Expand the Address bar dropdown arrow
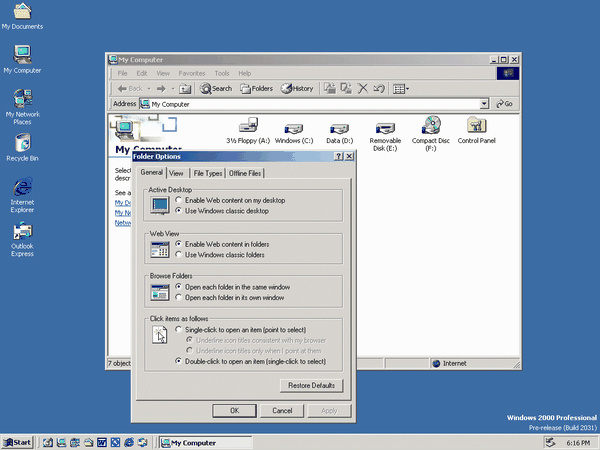This screenshot has width=600, height=450. (484, 104)
